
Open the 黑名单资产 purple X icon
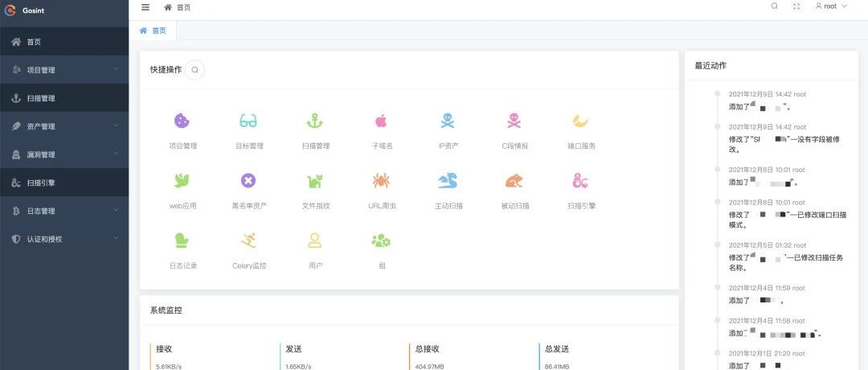tap(248, 180)
